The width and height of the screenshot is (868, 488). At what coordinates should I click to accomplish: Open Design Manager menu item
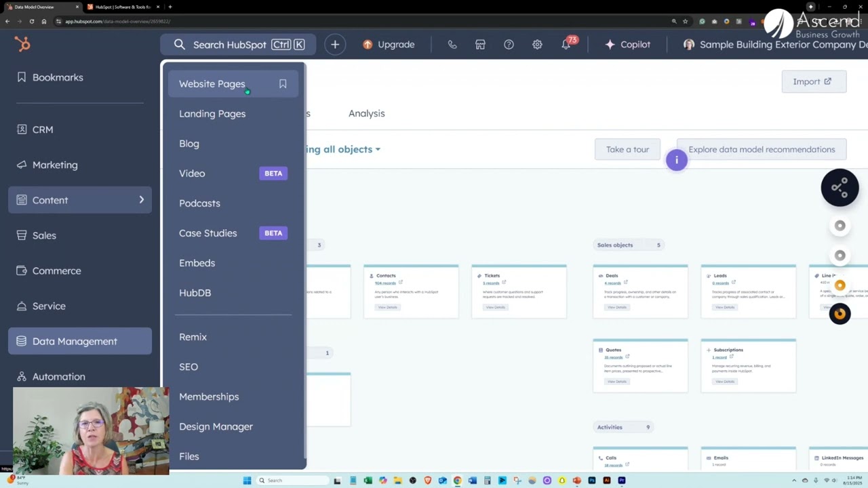click(x=216, y=426)
